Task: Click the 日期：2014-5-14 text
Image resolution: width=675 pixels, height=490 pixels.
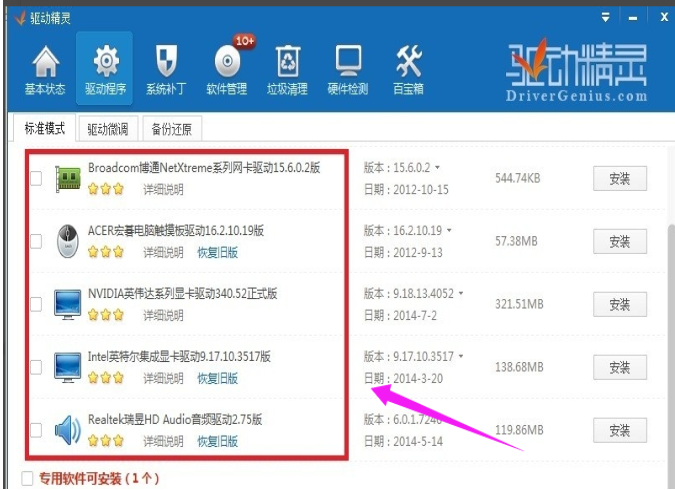Action: tap(403, 441)
